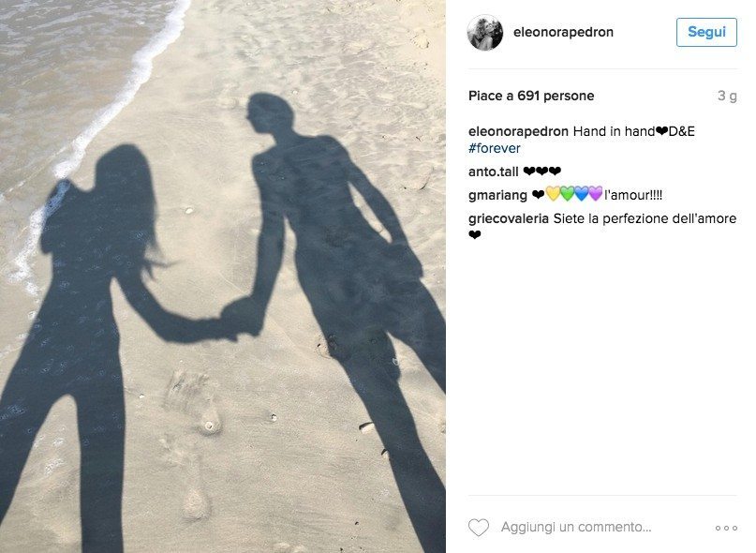Click the Hand in hand caption text

[x=614, y=131]
